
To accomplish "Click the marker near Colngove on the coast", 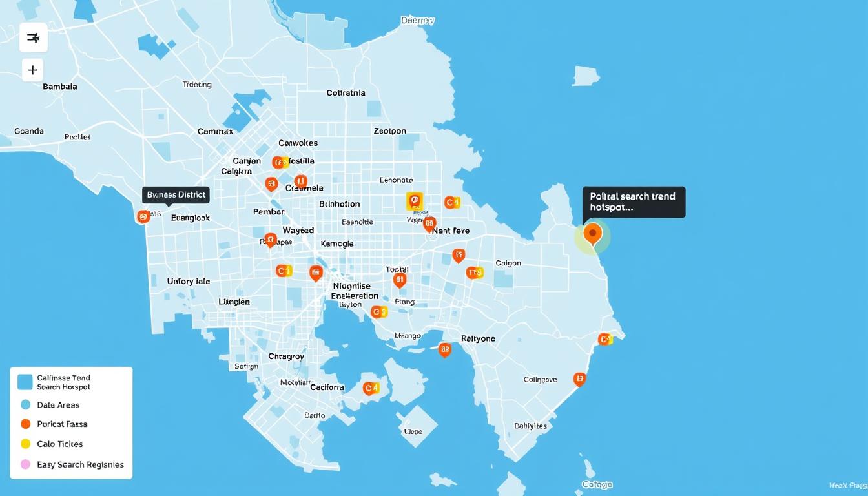I will (579, 378).
